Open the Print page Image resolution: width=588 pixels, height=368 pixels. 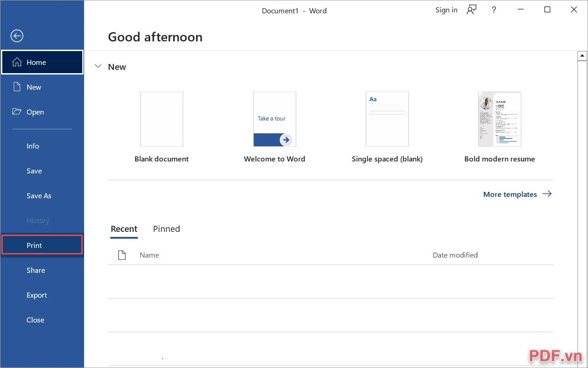[42, 245]
